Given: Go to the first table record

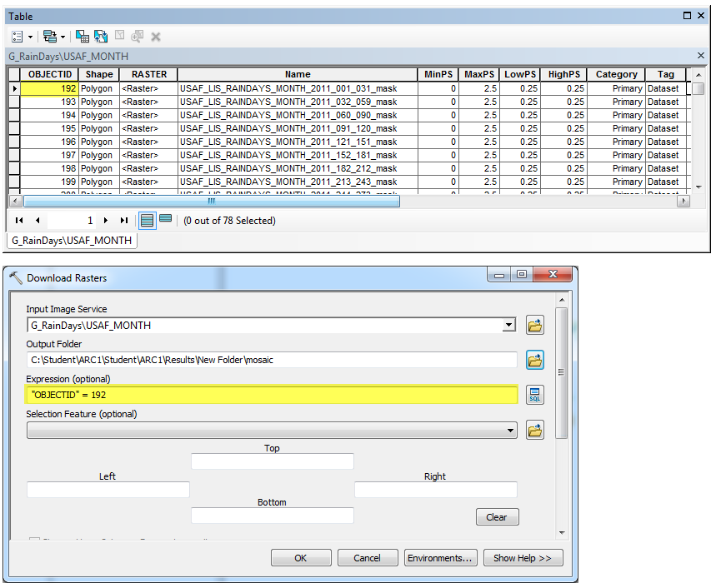Looking at the screenshot, I should coord(19,221).
